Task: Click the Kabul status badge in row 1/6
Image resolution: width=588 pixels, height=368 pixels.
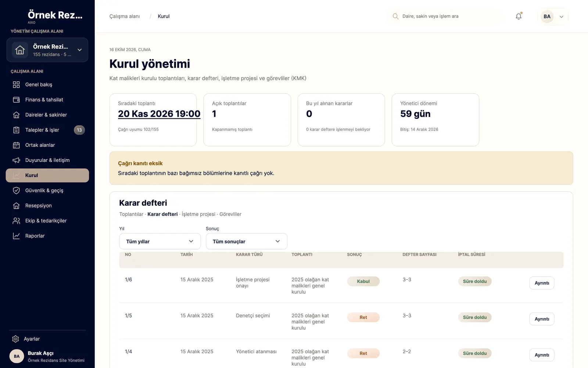Action: tap(363, 282)
